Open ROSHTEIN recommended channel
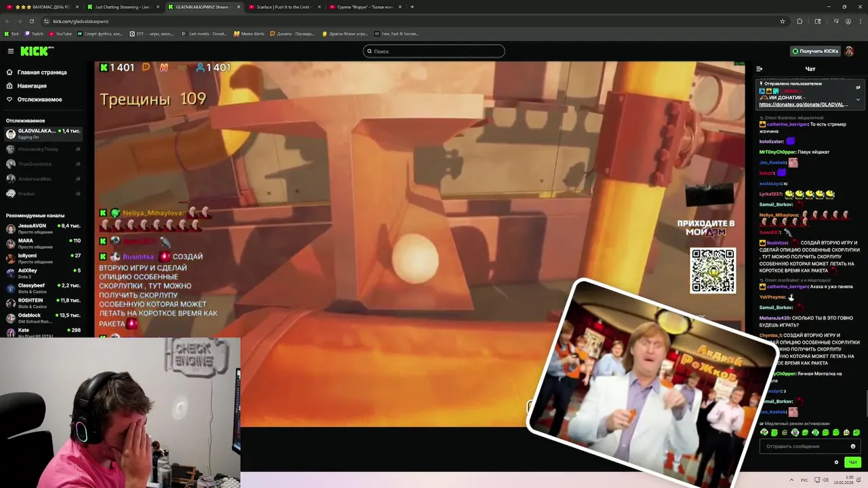Screen dimensions: 868x488 tap(42, 303)
